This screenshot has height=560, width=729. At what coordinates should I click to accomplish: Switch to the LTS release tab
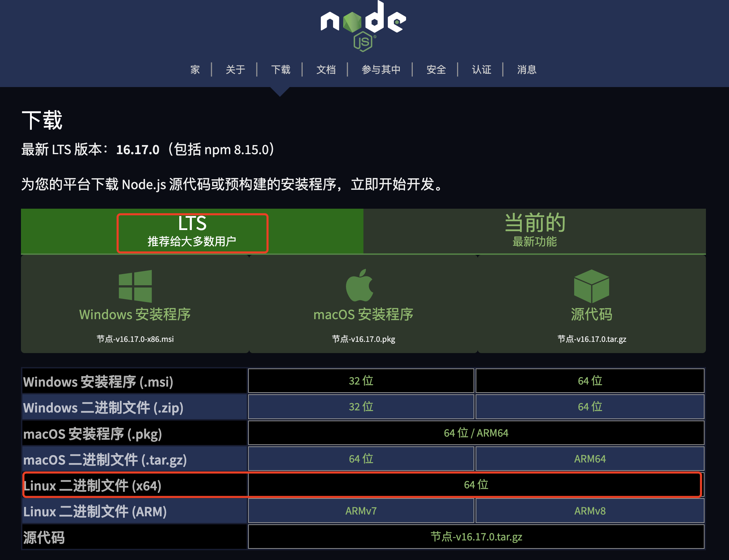(x=192, y=231)
